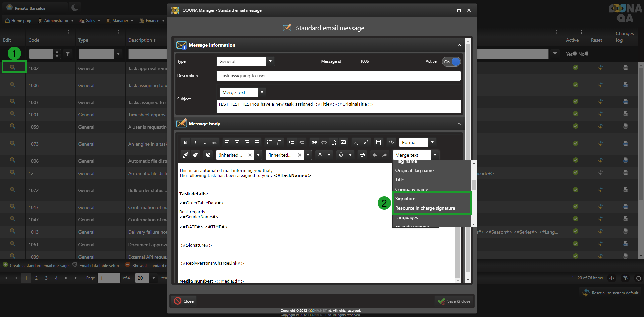The height and width of the screenshot is (317, 644).
Task: Undo the last editor change
Action: pyautogui.click(x=375, y=155)
